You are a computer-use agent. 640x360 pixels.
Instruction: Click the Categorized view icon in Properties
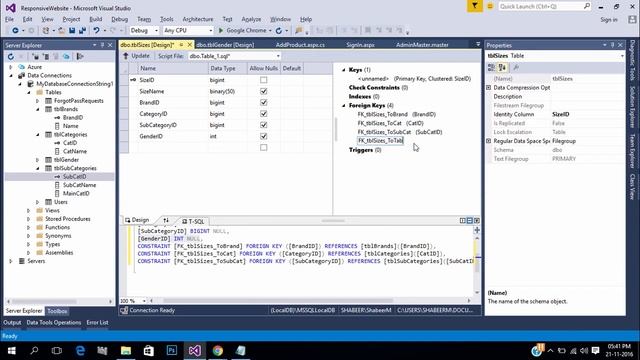coord(492,67)
